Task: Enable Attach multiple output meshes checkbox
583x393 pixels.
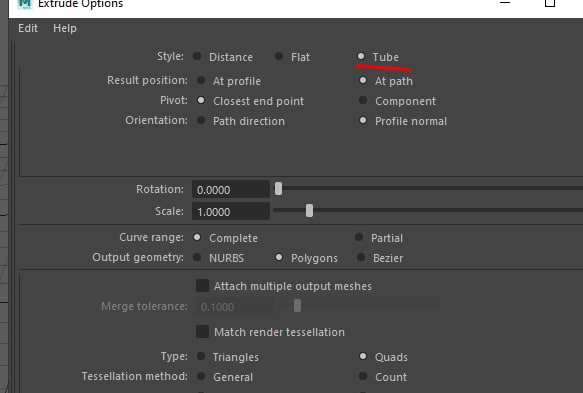Action: coord(202,286)
